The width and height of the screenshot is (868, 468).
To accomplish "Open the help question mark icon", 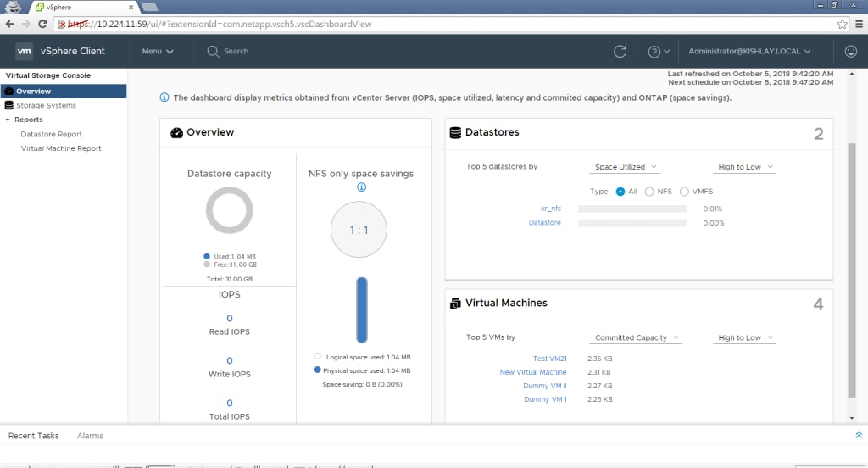I will [654, 51].
